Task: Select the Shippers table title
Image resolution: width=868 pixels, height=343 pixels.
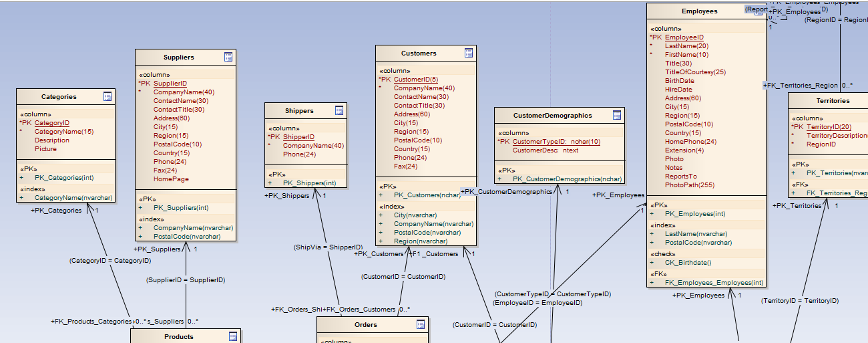Action: click(x=299, y=111)
